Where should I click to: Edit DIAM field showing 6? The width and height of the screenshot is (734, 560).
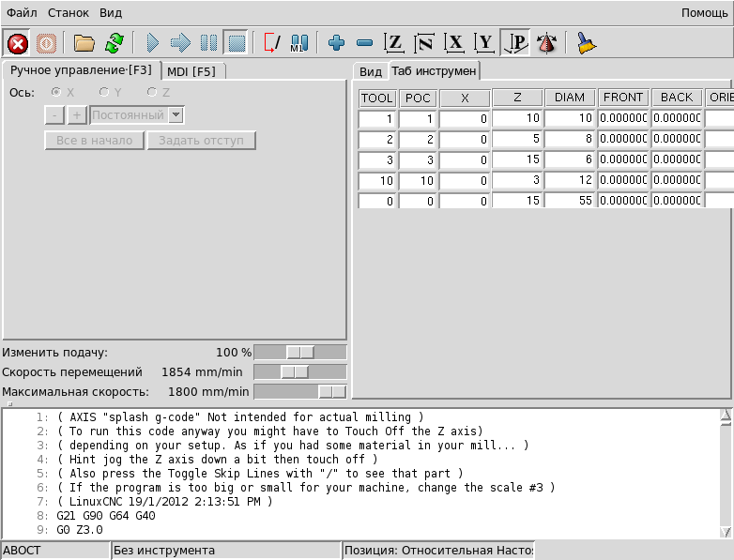570,159
